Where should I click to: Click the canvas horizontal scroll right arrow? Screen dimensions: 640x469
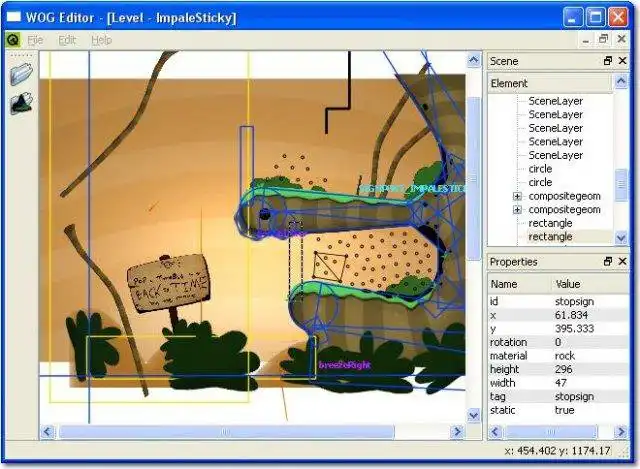457,431
